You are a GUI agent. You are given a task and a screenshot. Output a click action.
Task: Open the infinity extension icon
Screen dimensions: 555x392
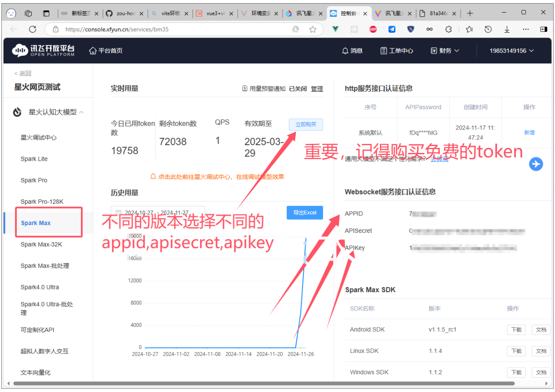pos(429,29)
